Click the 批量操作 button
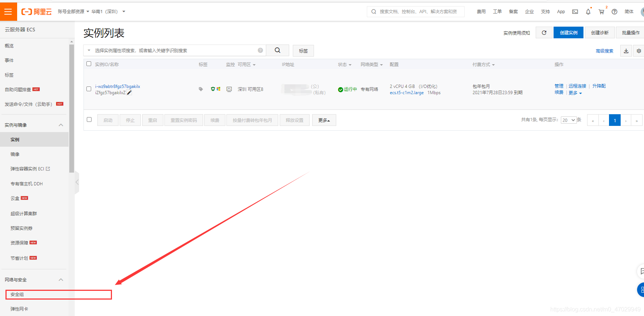Screen dimensions: 644x316 coord(631,32)
